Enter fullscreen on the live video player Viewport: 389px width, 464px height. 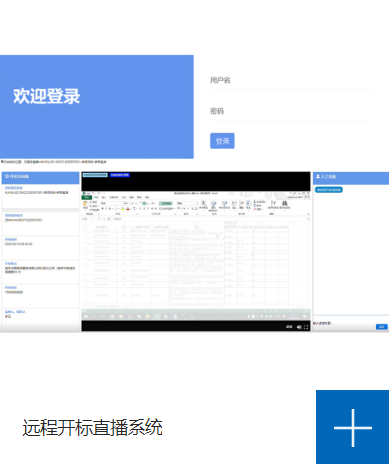click(x=306, y=327)
